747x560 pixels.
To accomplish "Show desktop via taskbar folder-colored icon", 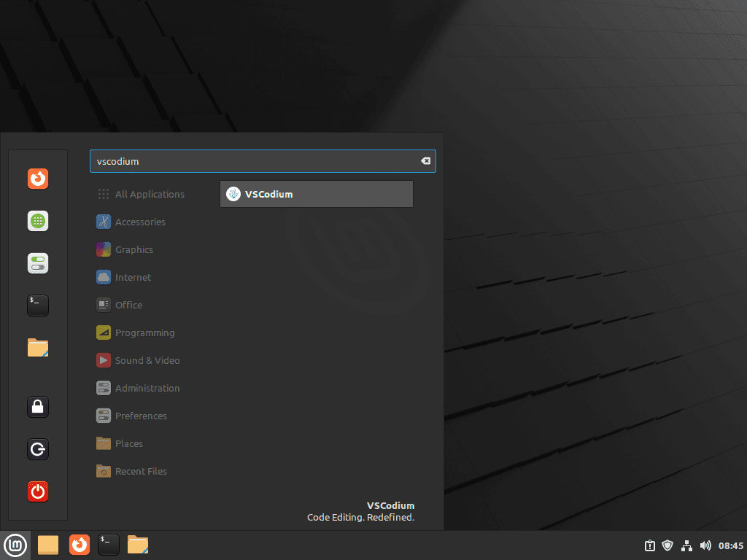I will [48, 545].
